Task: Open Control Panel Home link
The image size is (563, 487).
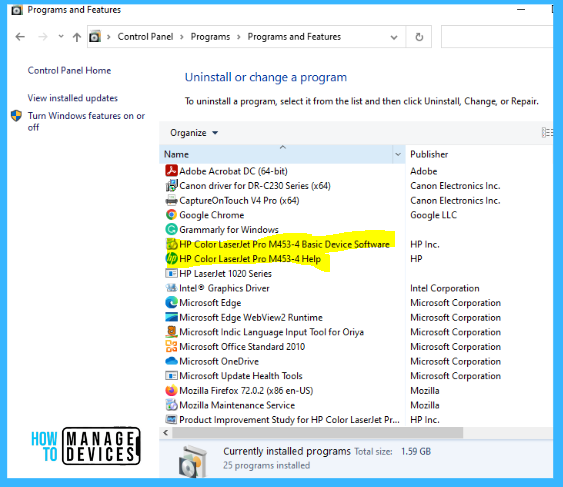Action: tap(69, 70)
